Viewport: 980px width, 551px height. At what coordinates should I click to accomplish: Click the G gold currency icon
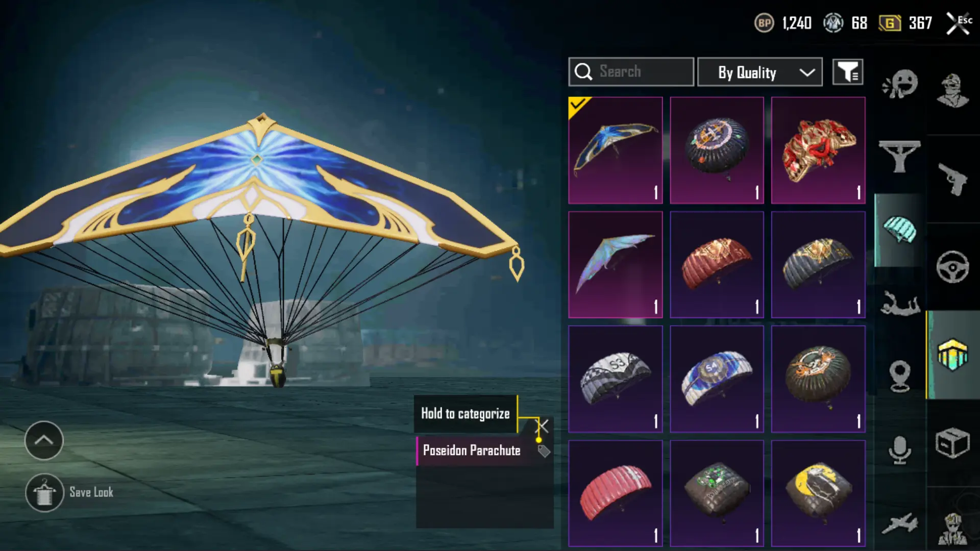[889, 23]
